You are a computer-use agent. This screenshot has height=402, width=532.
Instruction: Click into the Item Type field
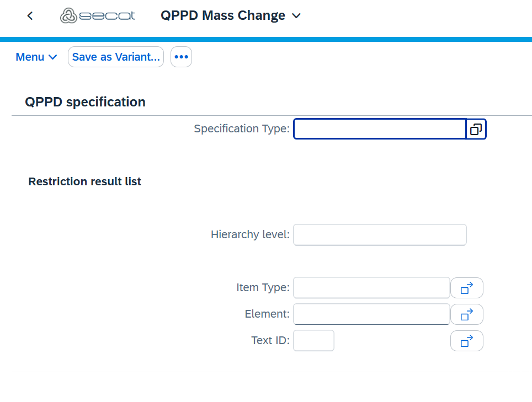coord(371,288)
